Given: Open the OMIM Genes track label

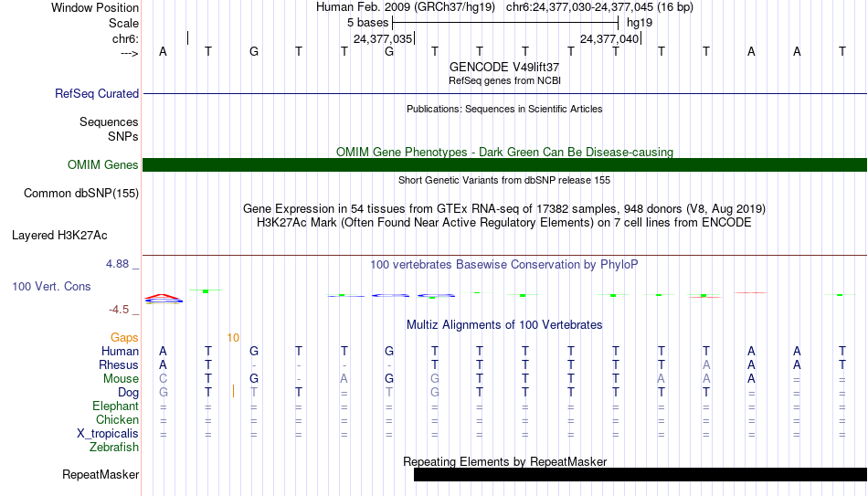Looking at the screenshot, I should [x=102, y=165].
